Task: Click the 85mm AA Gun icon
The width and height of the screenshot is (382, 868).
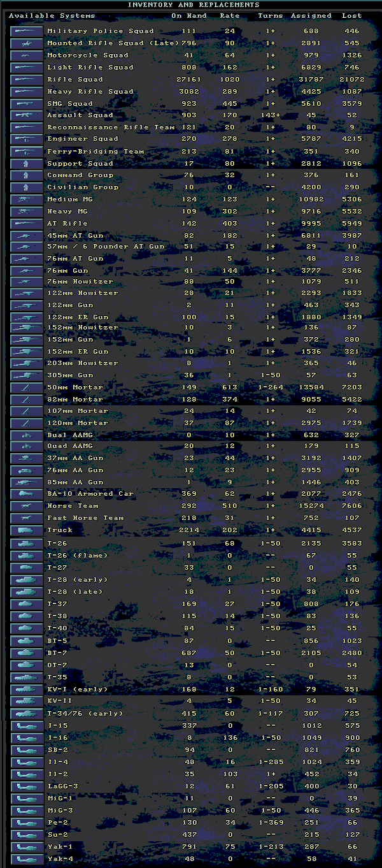Action: tap(26, 482)
